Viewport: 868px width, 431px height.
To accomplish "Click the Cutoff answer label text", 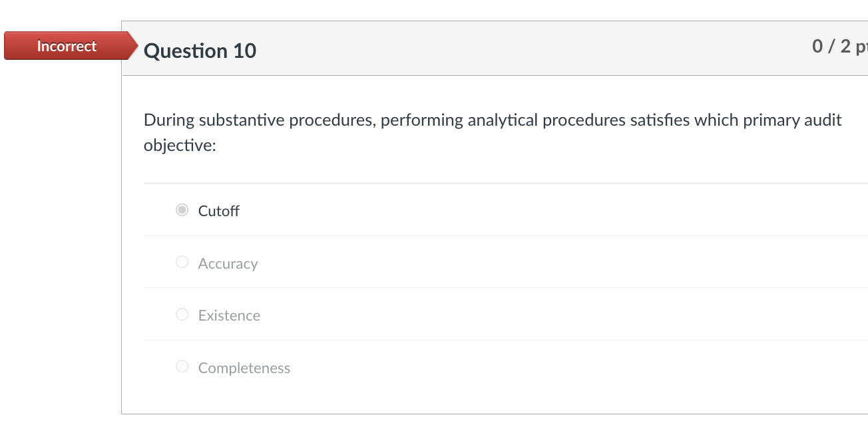I will pos(218,211).
